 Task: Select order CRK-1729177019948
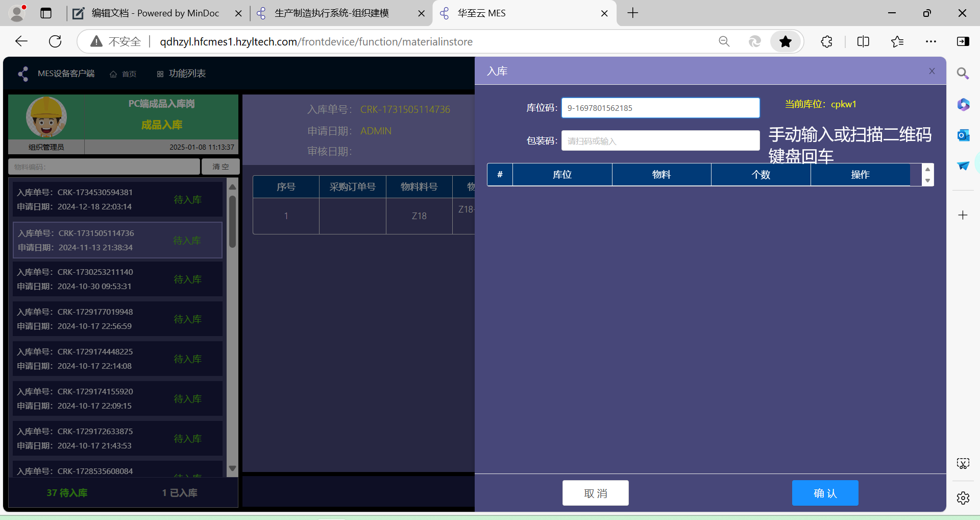click(117, 319)
